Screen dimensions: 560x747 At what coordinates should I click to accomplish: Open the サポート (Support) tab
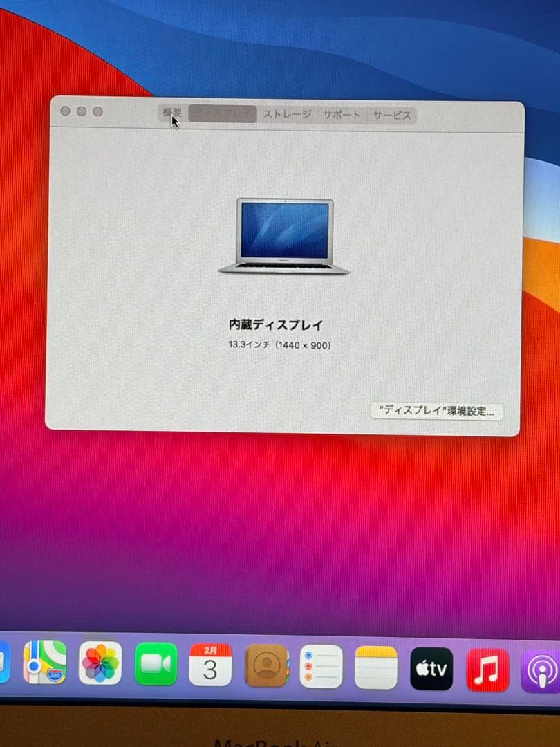[x=342, y=115]
